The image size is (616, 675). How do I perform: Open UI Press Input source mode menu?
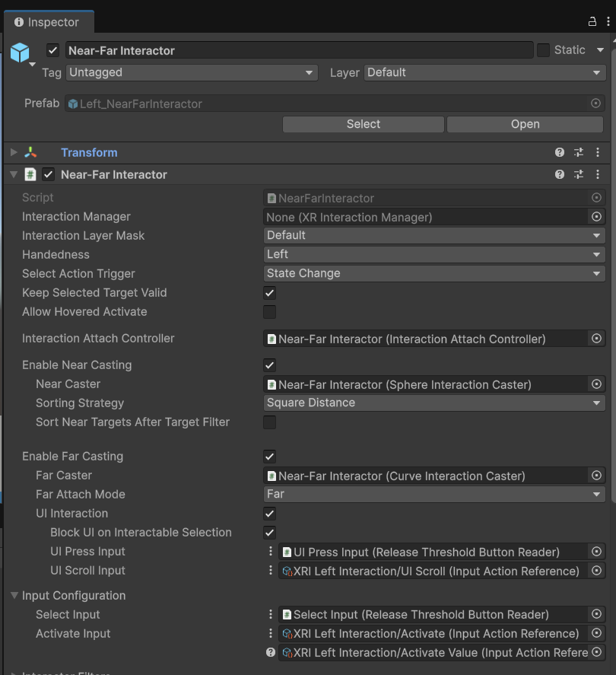[x=270, y=551]
